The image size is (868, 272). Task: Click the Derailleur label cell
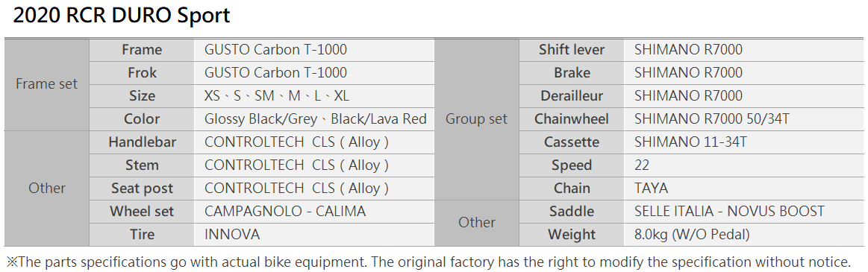(x=572, y=96)
